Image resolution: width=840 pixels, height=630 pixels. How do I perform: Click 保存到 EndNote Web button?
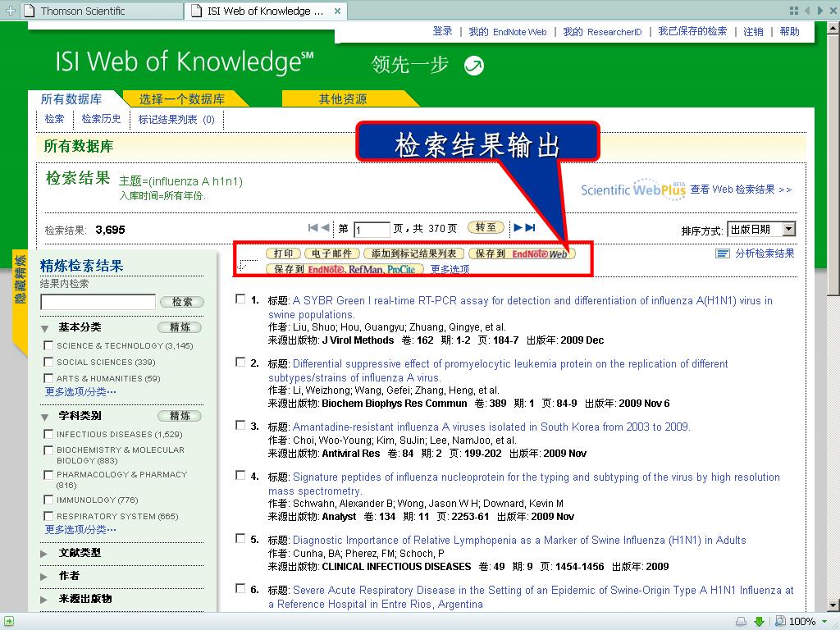pos(522,253)
